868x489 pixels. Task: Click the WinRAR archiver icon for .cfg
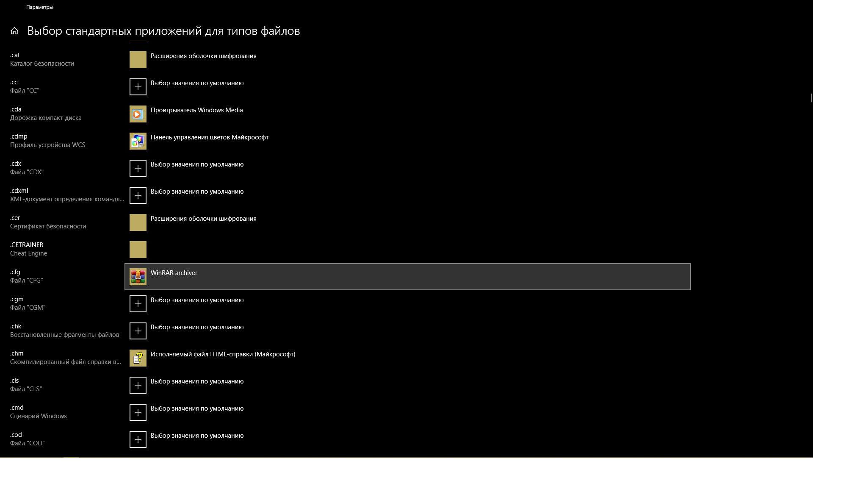pyautogui.click(x=138, y=276)
